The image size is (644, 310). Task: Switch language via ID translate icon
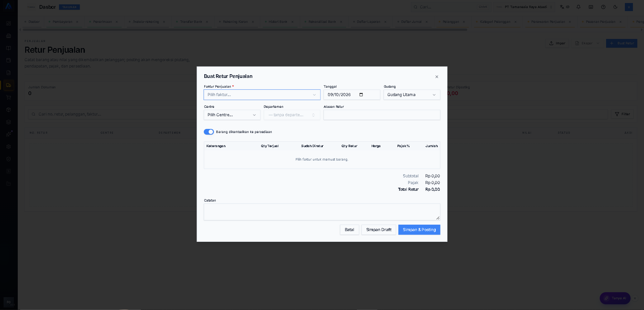pos(565,7)
